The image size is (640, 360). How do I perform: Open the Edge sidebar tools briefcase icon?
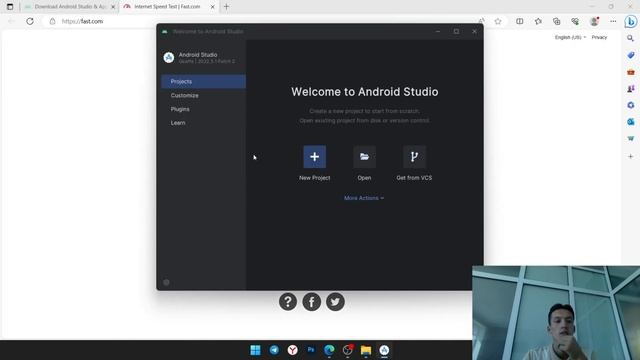click(x=631, y=72)
